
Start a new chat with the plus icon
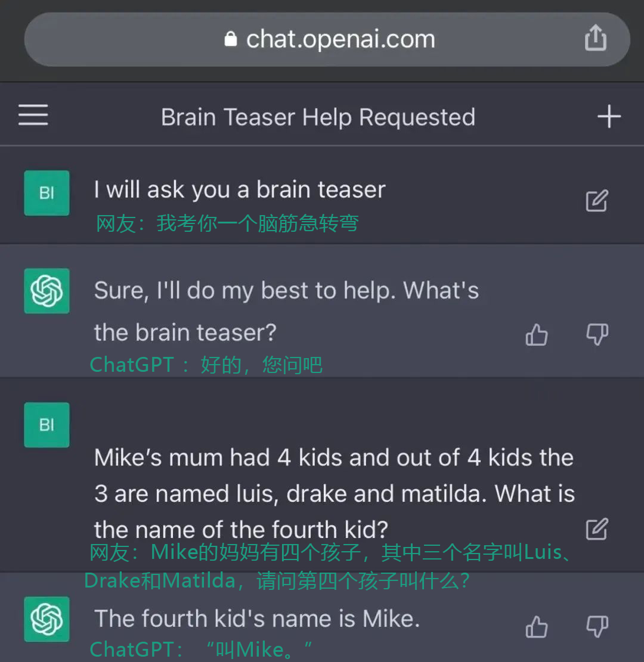pos(609,116)
